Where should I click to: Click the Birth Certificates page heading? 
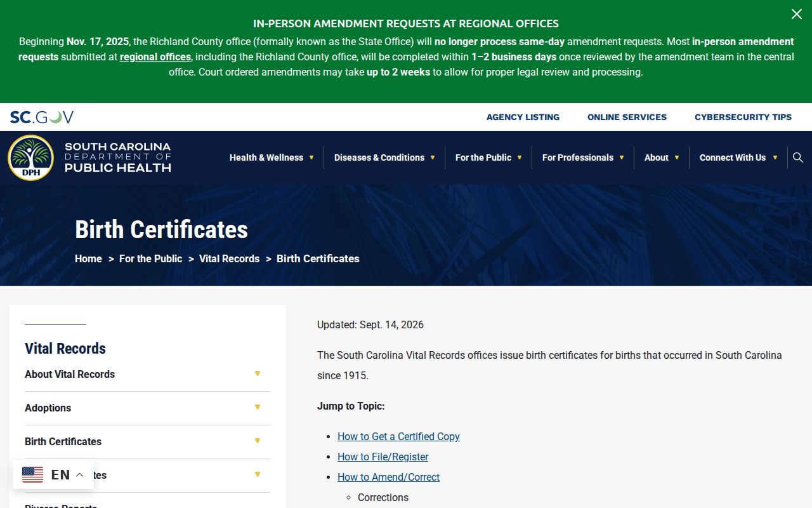161,229
